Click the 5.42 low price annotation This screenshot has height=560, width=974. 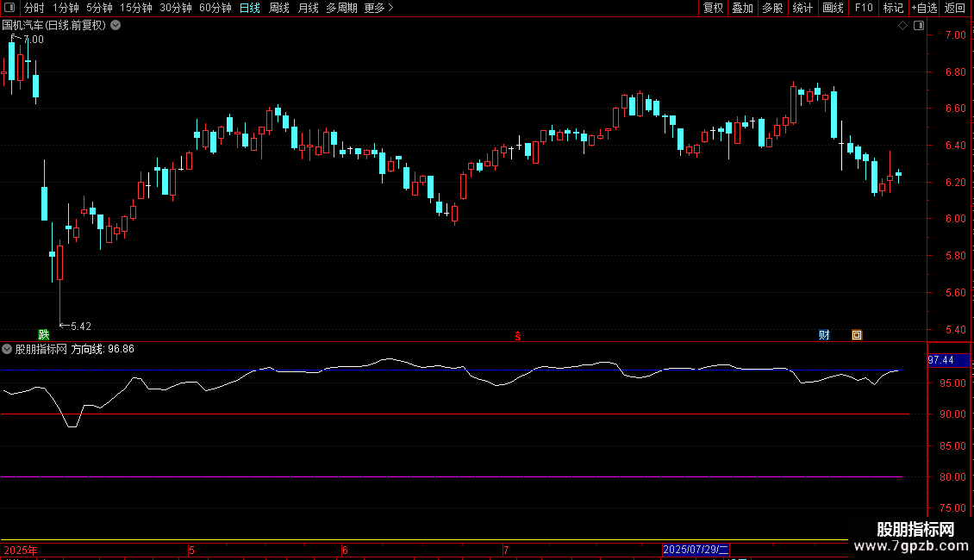75,326
